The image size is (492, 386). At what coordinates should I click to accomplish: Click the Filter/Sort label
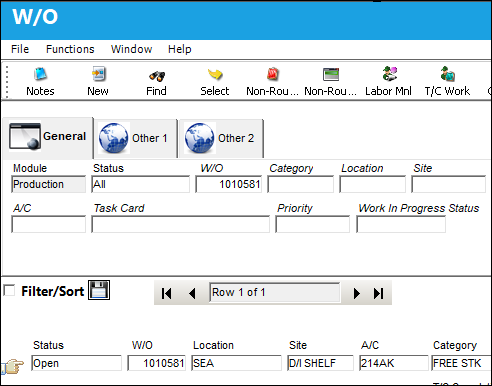[x=53, y=291]
